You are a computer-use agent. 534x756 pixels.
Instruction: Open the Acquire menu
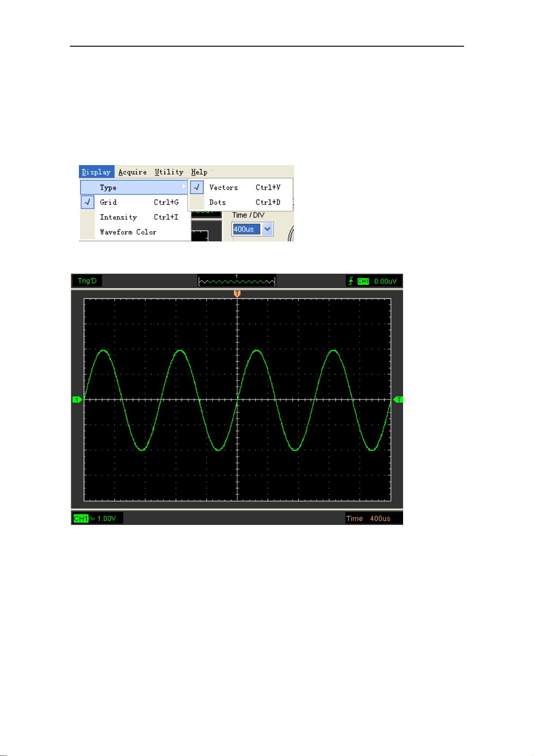click(132, 172)
